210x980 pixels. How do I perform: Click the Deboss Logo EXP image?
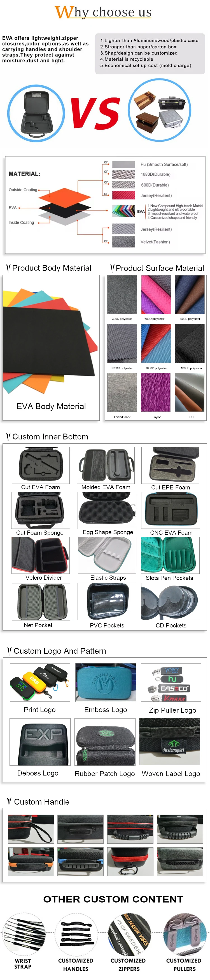[x=40, y=742]
